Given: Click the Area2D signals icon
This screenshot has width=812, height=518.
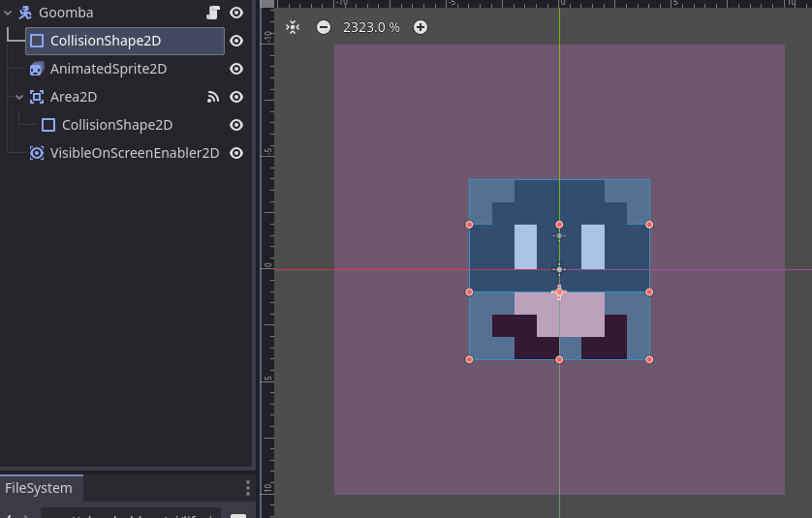Looking at the screenshot, I should tap(213, 97).
